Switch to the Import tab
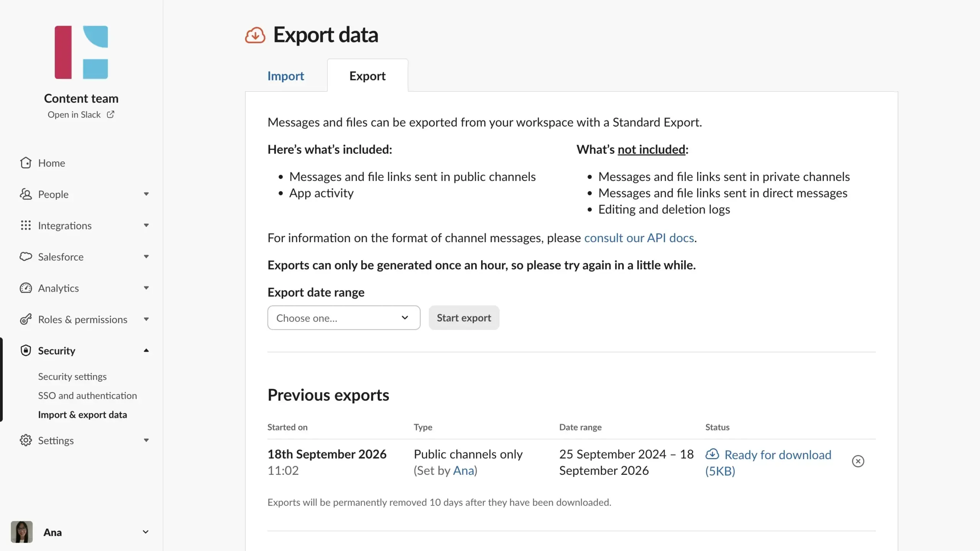This screenshot has width=980, height=551. (x=286, y=76)
